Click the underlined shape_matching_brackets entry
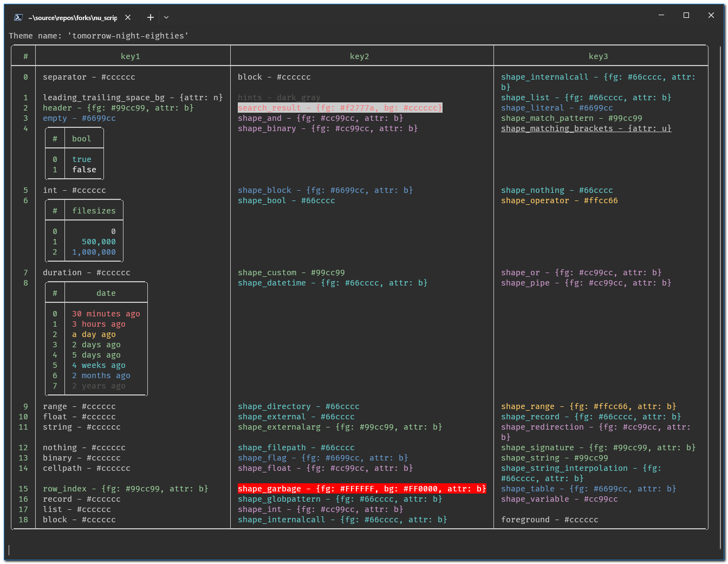This screenshot has height=564, width=728. point(586,128)
